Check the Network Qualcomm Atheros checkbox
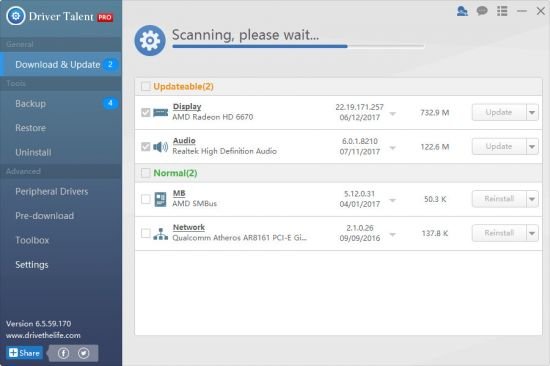550x366 pixels. pyautogui.click(x=146, y=233)
